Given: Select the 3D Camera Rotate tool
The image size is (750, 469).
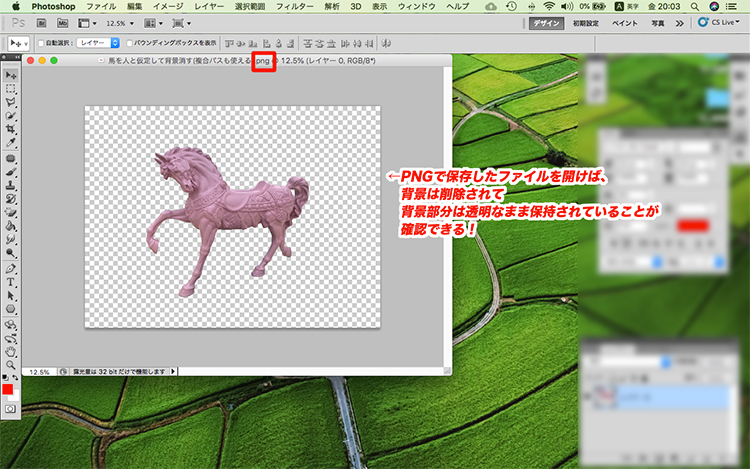Looking at the screenshot, I should [11, 338].
